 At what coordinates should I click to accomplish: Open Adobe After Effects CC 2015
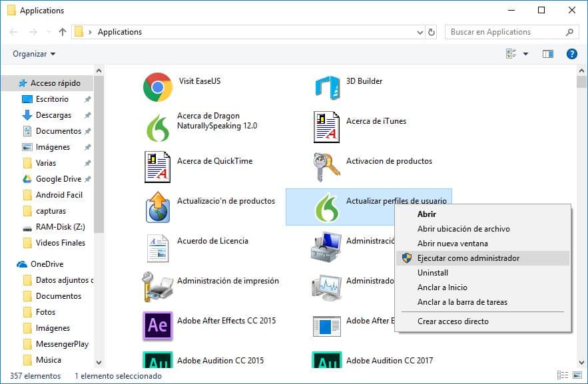coord(157,326)
